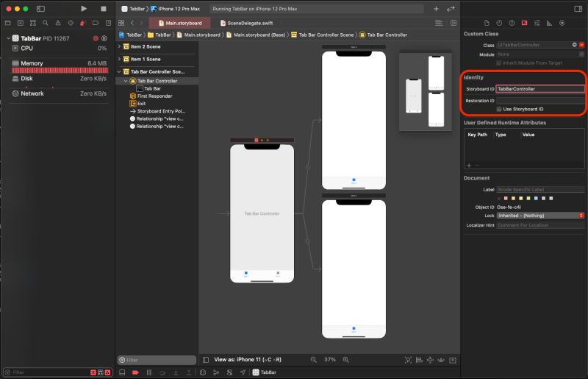The image size is (588, 379).
Task: Click the code review arrows button
Action: tap(451, 9)
